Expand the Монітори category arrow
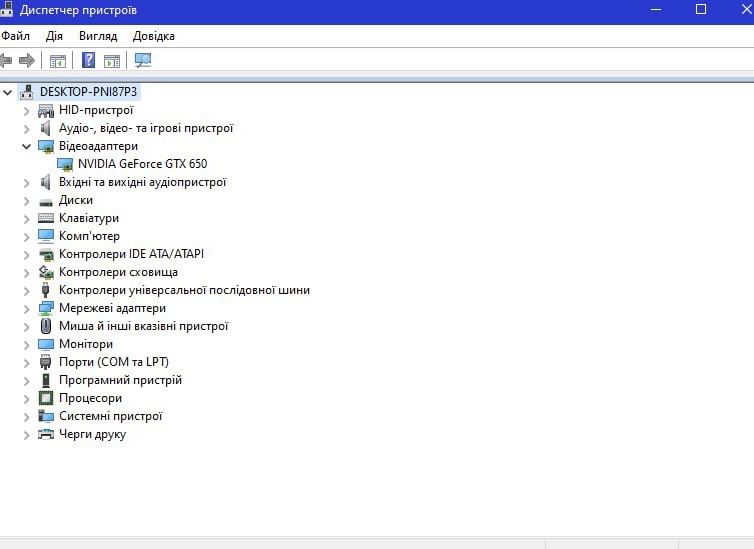Viewport: 754px width, 549px height. [26, 345]
